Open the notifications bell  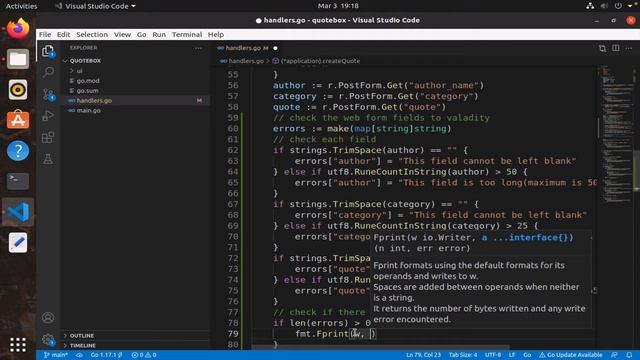pos(629,355)
